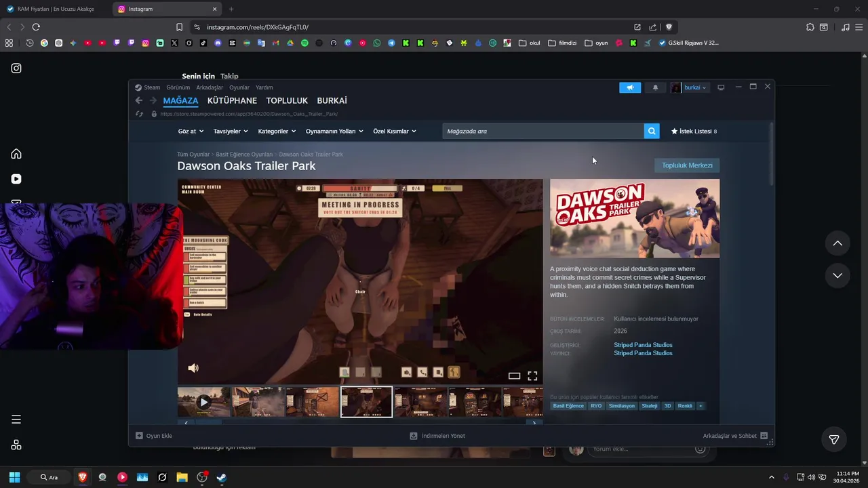Open Steam announcements megaphone button
Viewport: 868px width, 488px height.
pos(630,87)
